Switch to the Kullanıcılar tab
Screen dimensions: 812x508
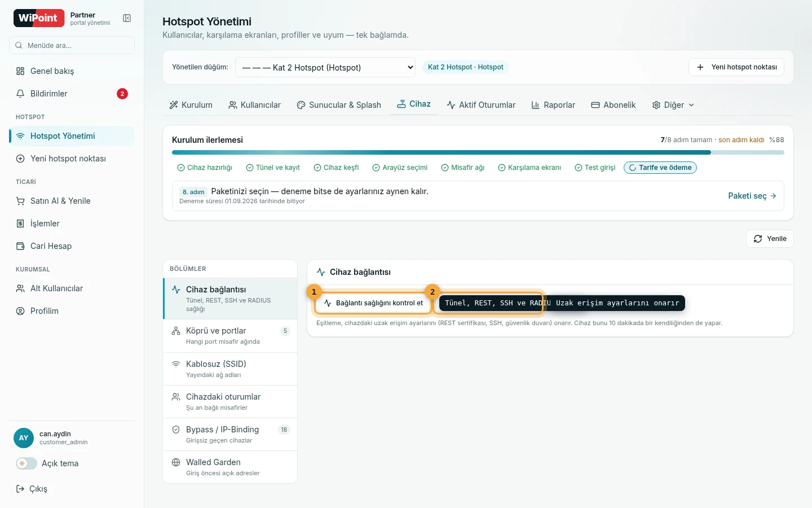[x=254, y=105]
